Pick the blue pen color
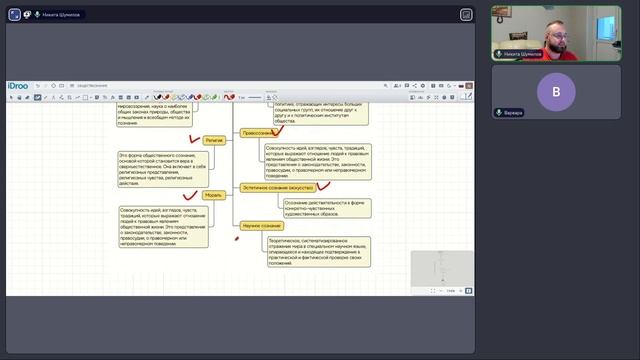Screen dimensions: 640x360 [x=190, y=97]
